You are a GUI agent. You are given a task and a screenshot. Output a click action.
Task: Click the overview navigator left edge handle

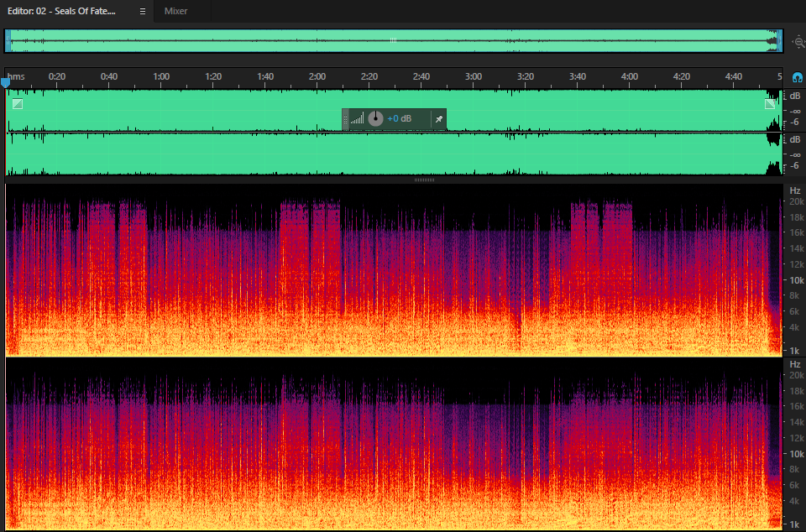pos(8,40)
